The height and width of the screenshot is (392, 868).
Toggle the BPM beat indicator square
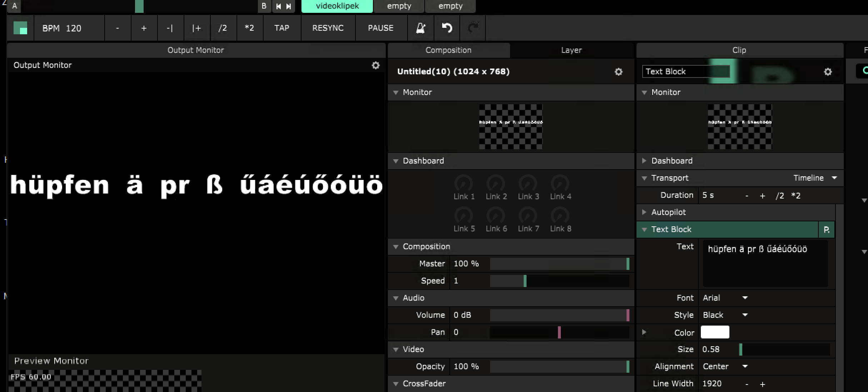click(x=20, y=28)
